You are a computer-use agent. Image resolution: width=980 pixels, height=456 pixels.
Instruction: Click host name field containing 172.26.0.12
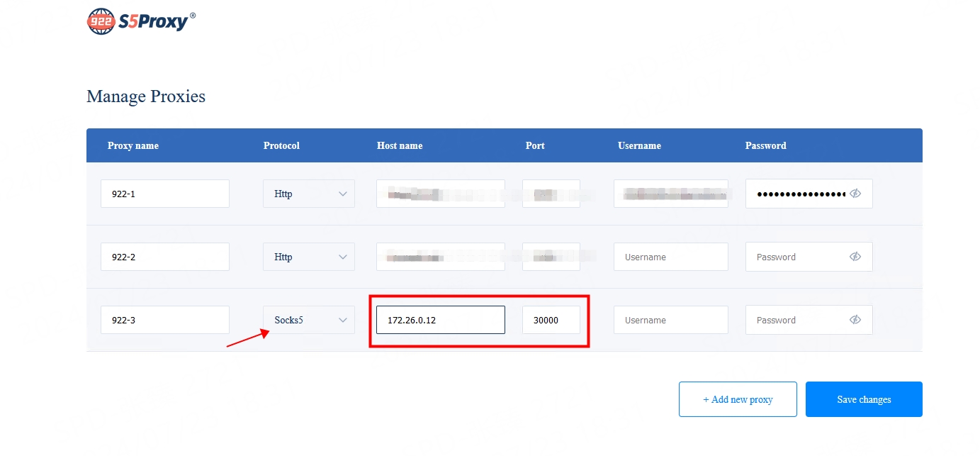click(x=440, y=320)
